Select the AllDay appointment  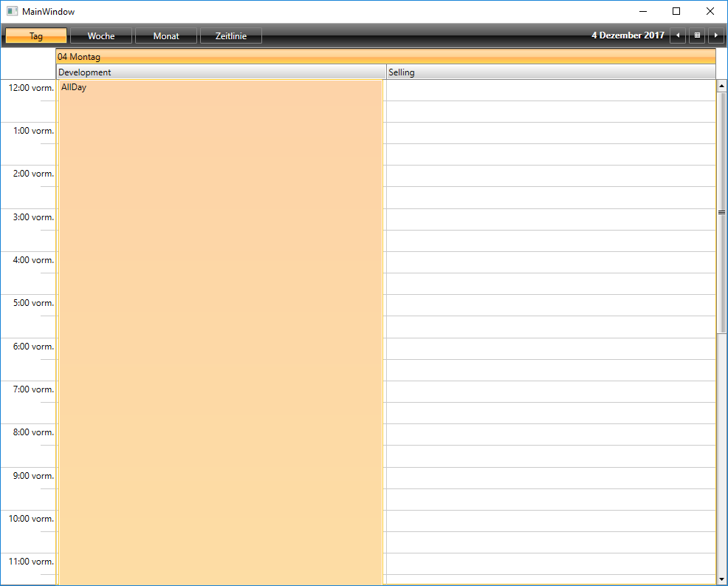click(x=221, y=333)
